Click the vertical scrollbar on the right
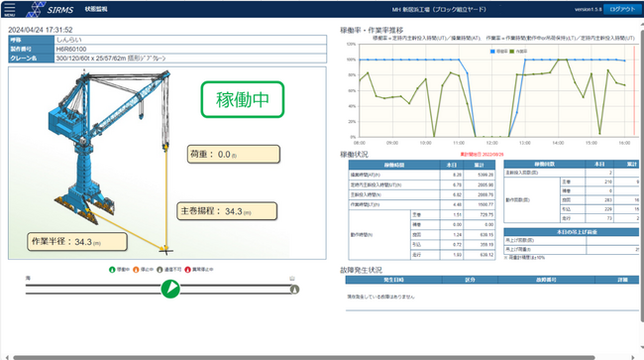The width and height of the screenshot is (644, 360). [642, 177]
